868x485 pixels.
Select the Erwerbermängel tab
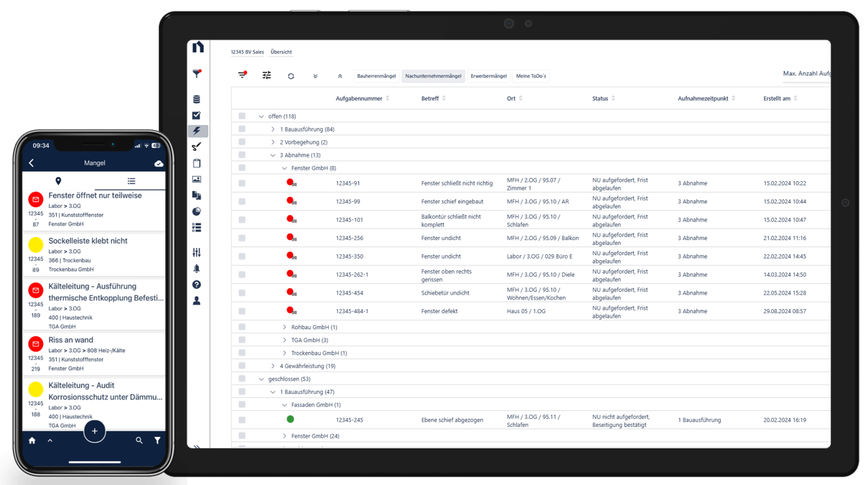pos(488,76)
